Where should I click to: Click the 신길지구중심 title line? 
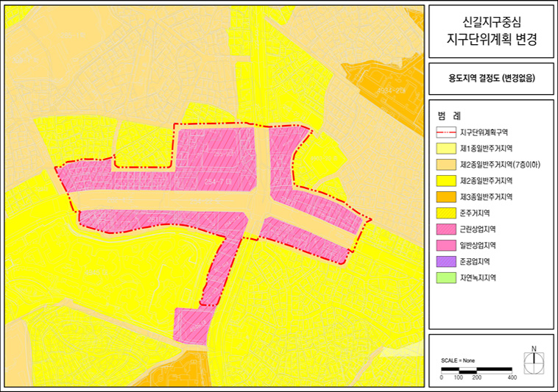pos(492,22)
